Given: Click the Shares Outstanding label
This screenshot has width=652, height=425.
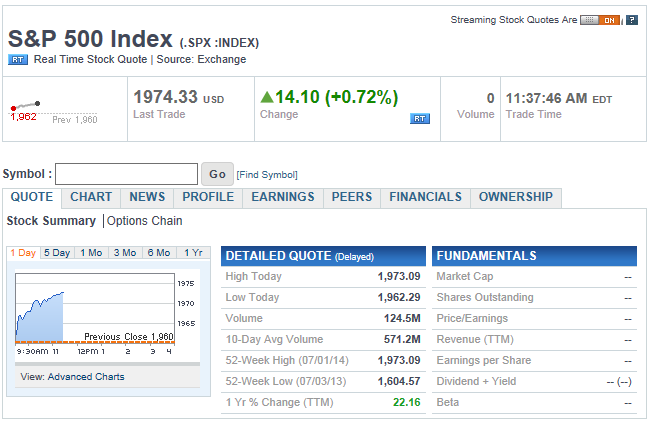Looking at the screenshot, I should [485, 297].
